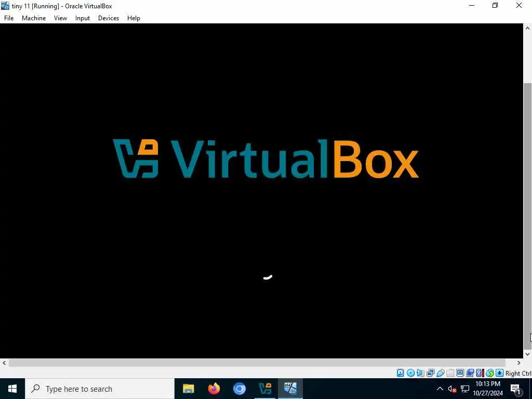
Task: Click the vertical scrollbar up arrow
Action: click(x=528, y=28)
